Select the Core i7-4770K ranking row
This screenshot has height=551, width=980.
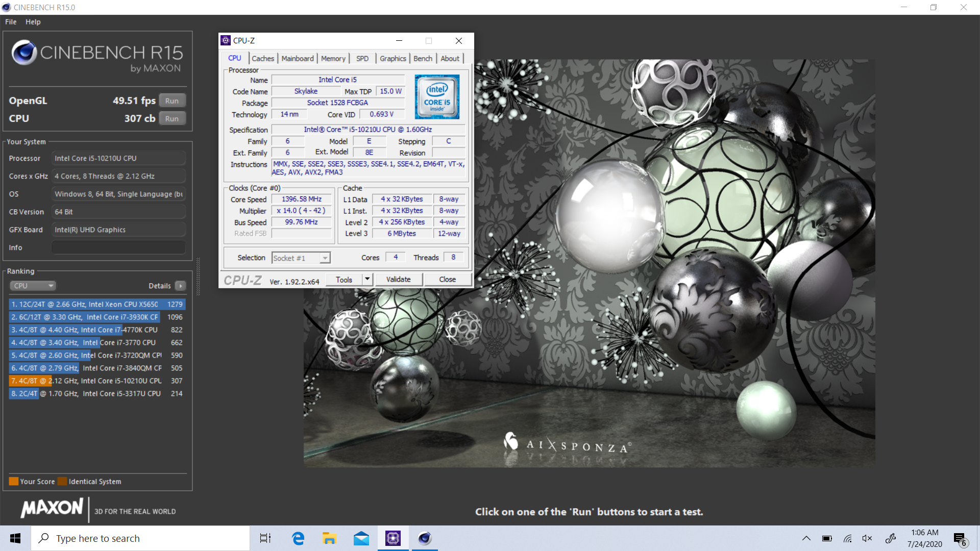click(x=97, y=330)
